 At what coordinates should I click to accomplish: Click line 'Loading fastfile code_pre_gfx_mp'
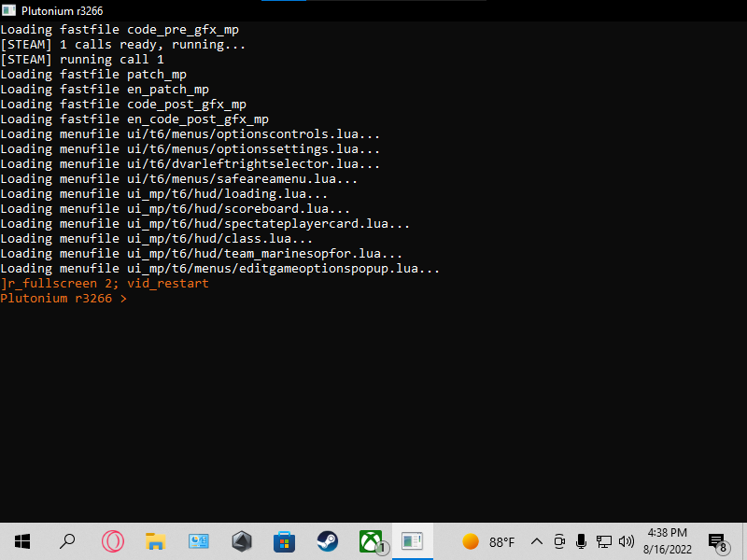click(120, 30)
